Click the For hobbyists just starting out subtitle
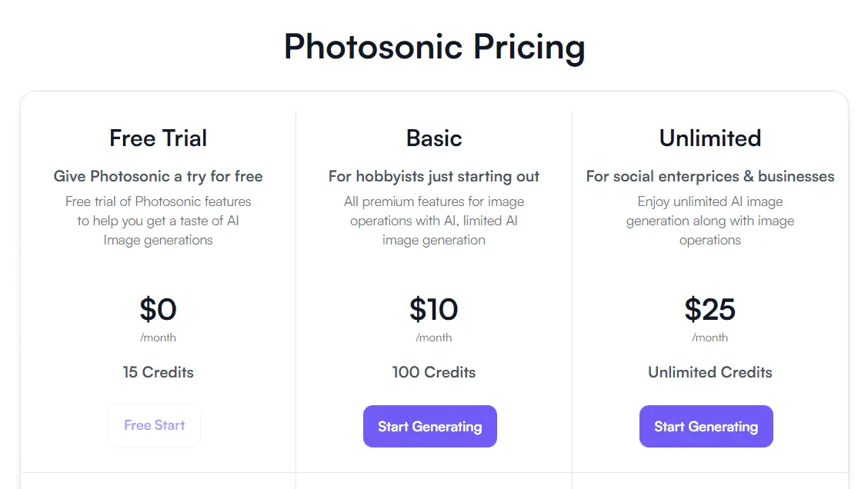 tap(434, 176)
